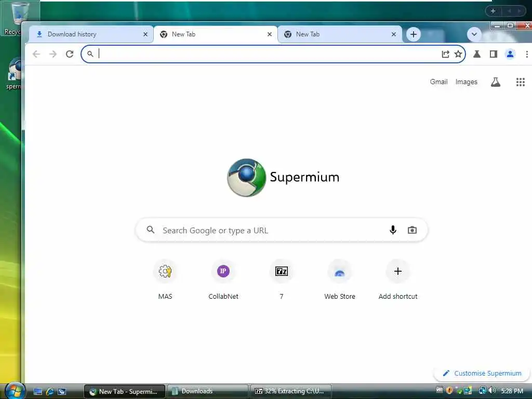Open the 7-Zip Extracting taskbar button
The width and height of the screenshot is (532, 399).
click(290, 391)
